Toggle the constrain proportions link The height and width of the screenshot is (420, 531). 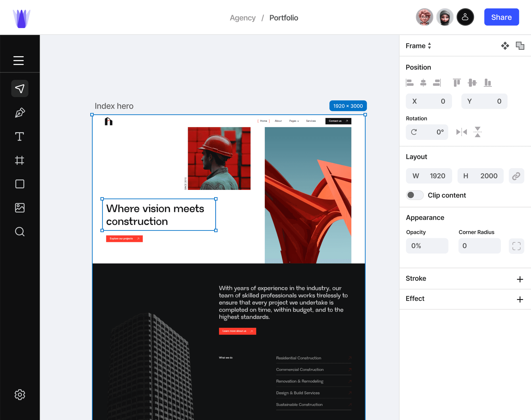coord(516,176)
